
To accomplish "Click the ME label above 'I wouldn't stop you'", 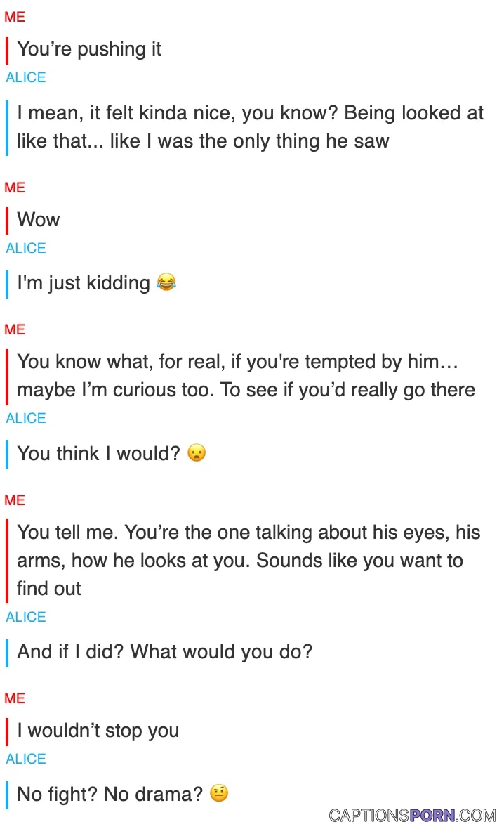I will click(x=15, y=698).
